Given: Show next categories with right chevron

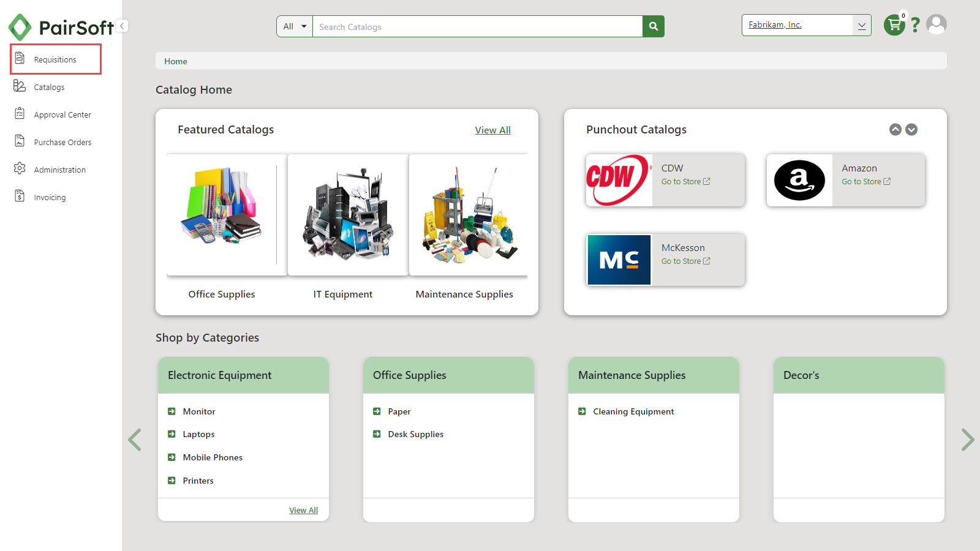Looking at the screenshot, I should (968, 440).
